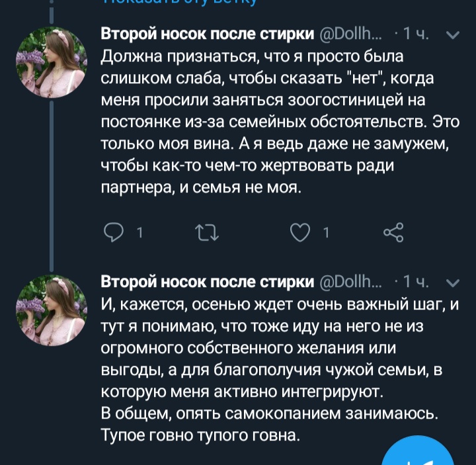Image resolution: width=476 pixels, height=465 pixels.
Task: Tap the second tweet's profile avatar
Action: [x=52, y=311]
